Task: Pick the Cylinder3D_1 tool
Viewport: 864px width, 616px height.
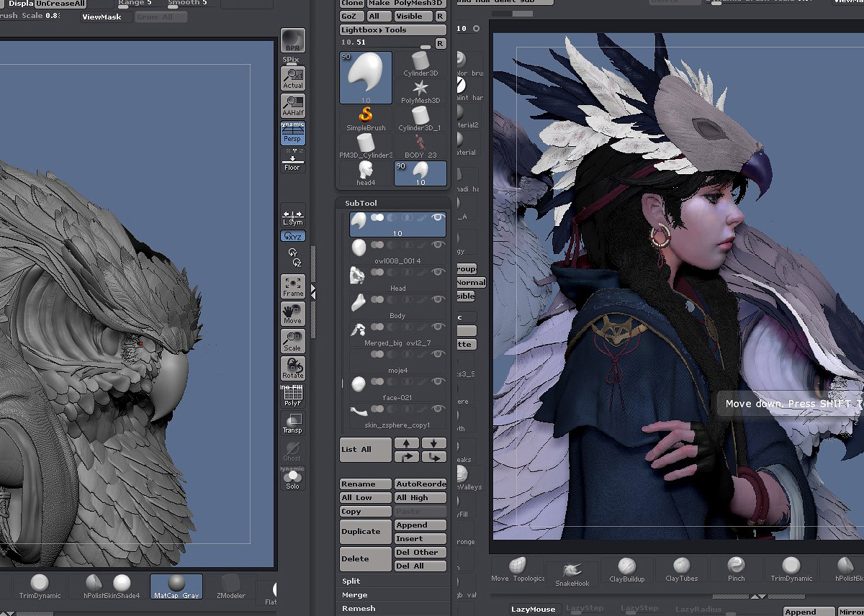Action: 420,119
